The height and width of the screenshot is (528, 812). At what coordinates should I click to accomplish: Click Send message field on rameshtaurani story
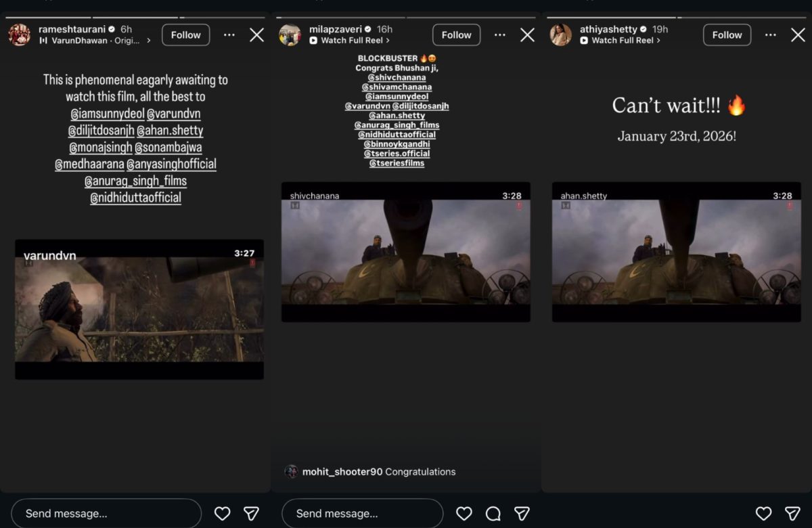pos(106,514)
